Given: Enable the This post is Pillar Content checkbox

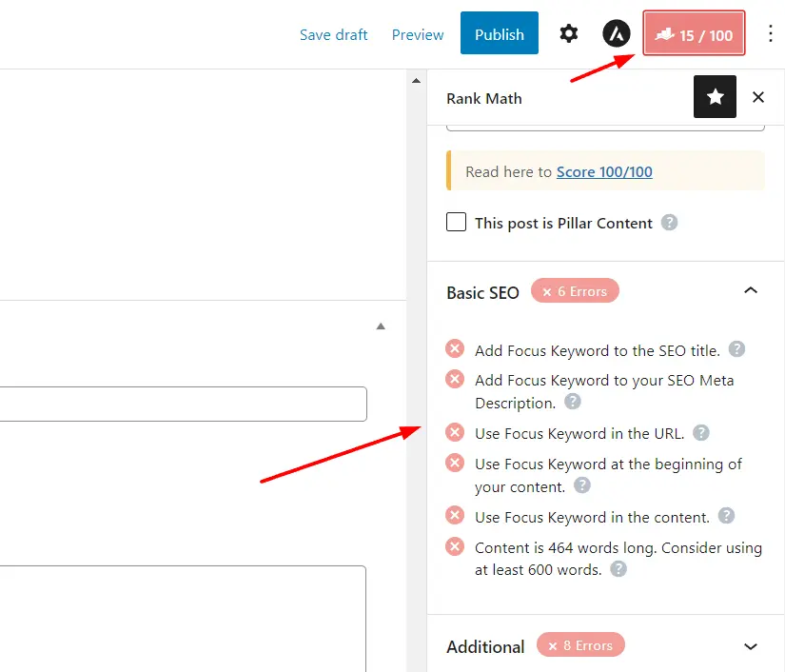Looking at the screenshot, I should click(x=456, y=222).
